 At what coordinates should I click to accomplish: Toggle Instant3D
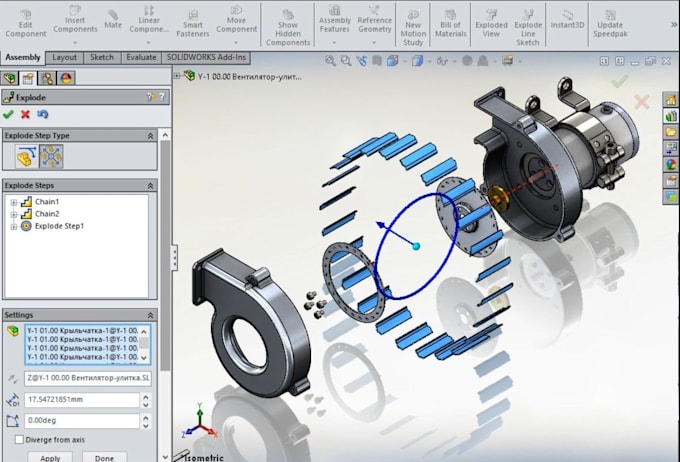click(567, 20)
